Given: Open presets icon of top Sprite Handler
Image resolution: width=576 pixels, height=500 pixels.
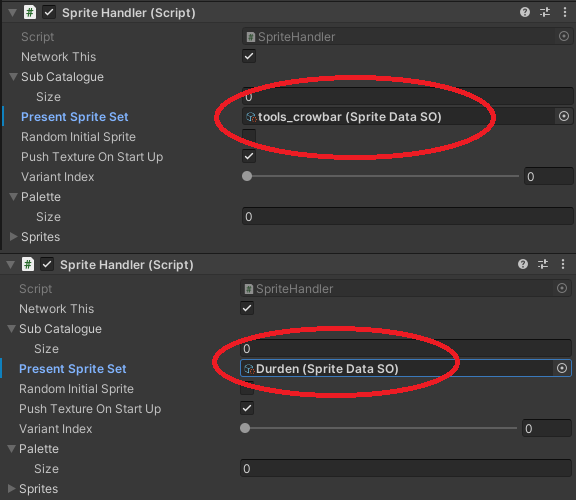Looking at the screenshot, I should (x=545, y=12).
